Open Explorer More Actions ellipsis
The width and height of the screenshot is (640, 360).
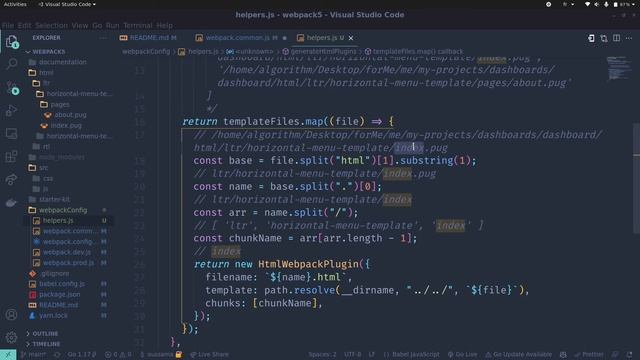point(103,38)
